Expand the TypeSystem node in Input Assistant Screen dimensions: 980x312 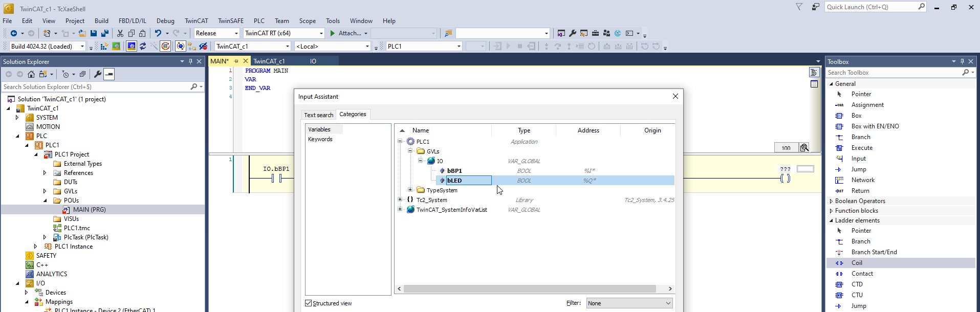coord(410,190)
